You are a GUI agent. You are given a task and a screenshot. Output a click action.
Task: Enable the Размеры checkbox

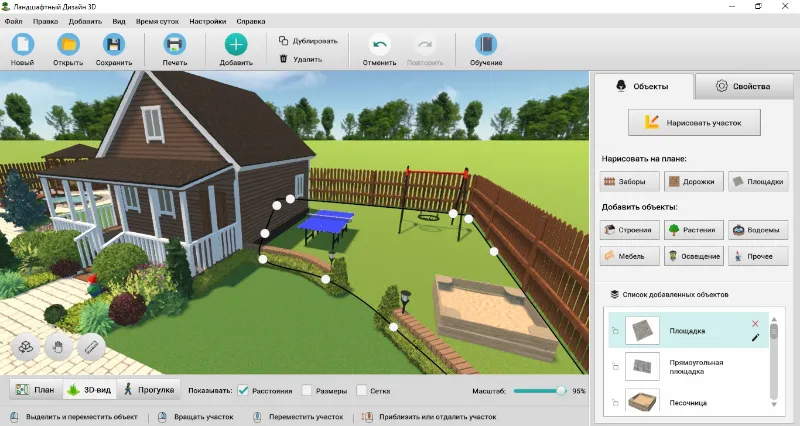pyautogui.click(x=307, y=390)
